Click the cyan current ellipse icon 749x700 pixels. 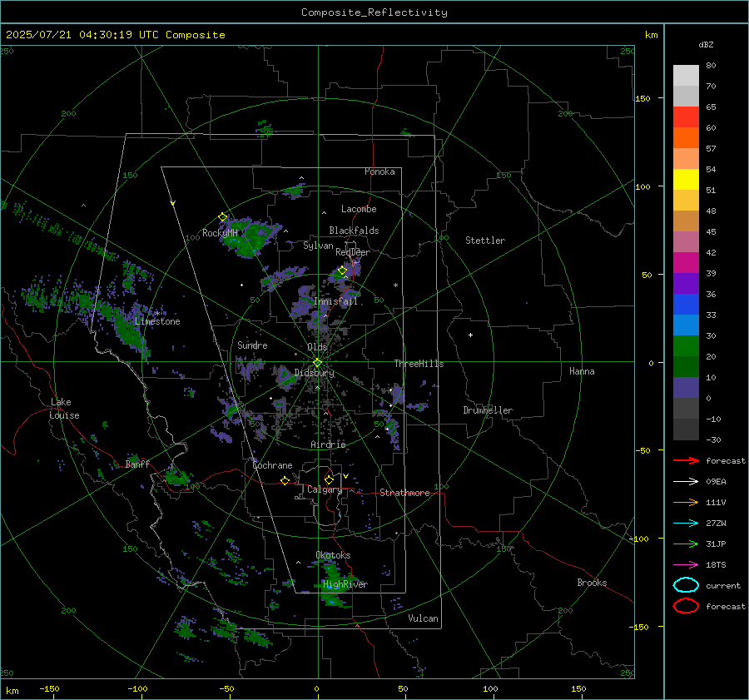[x=686, y=585]
